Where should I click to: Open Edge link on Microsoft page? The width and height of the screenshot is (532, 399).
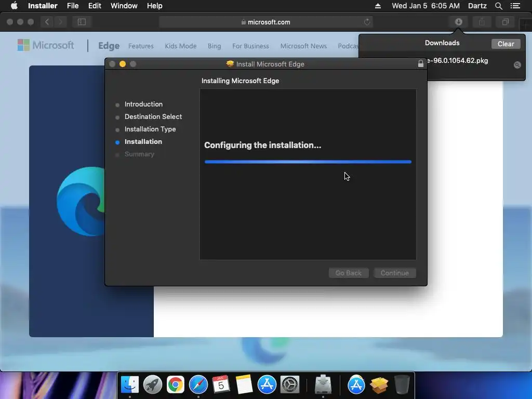click(x=109, y=46)
